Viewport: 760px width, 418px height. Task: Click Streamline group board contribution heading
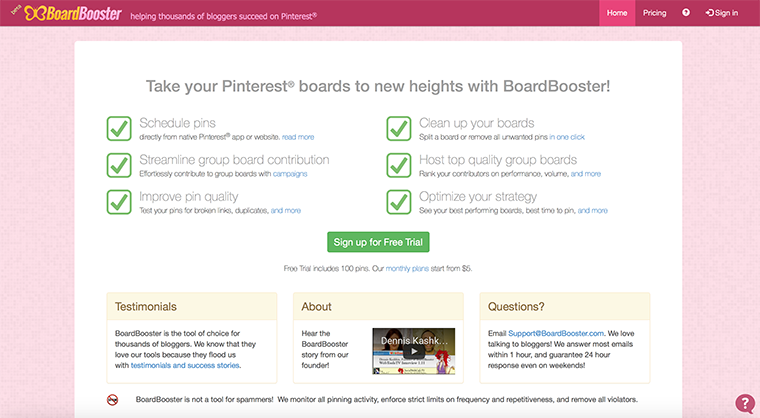(x=234, y=160)
